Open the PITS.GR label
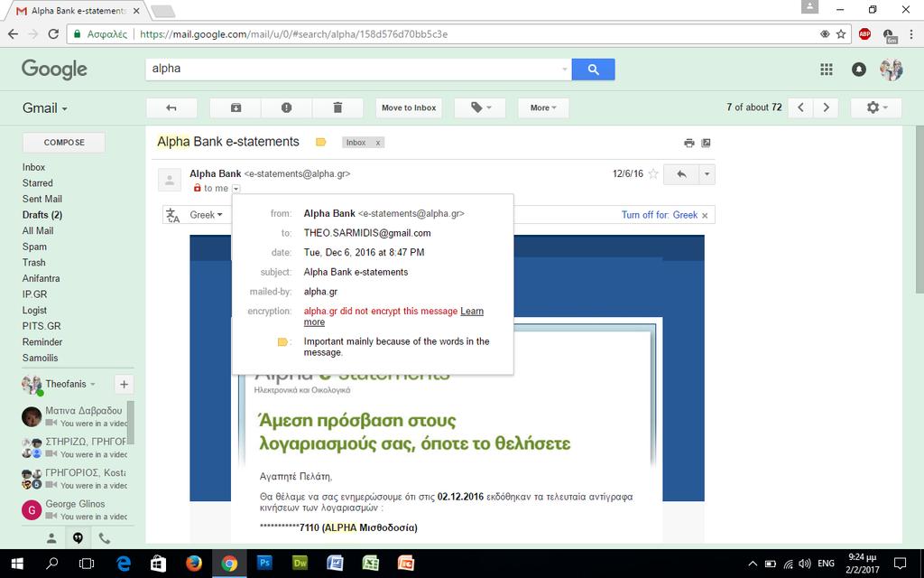This screenshot has height=578, width=924. coord(42,327)
